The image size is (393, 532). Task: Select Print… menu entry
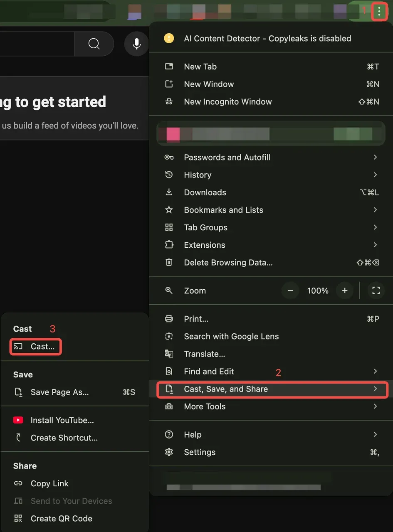(x=272, y=319)
